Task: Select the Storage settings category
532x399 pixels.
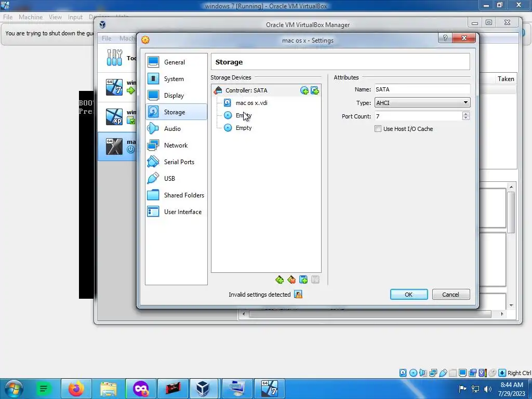Action: [x=176, y=112]
